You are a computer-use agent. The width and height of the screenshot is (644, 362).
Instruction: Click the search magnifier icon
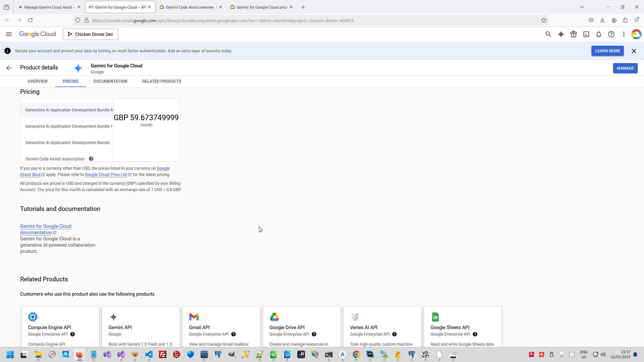548,34
